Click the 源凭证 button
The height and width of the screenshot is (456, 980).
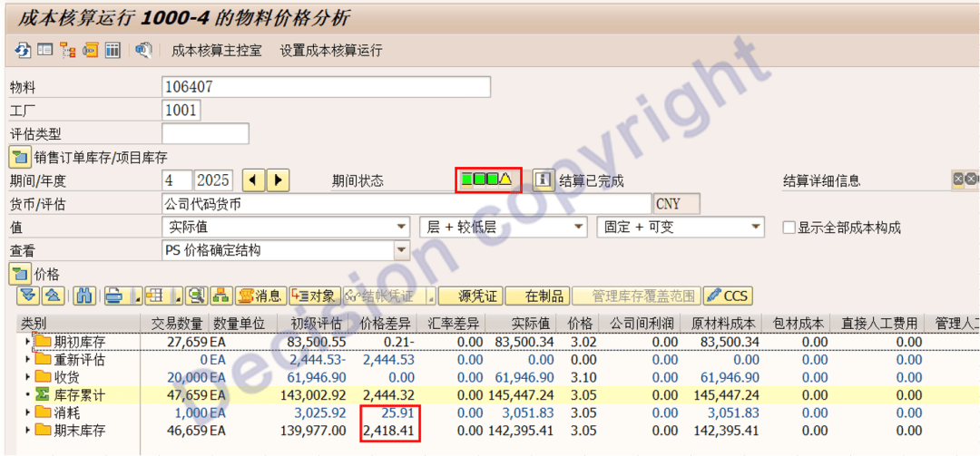coord(478,296)
